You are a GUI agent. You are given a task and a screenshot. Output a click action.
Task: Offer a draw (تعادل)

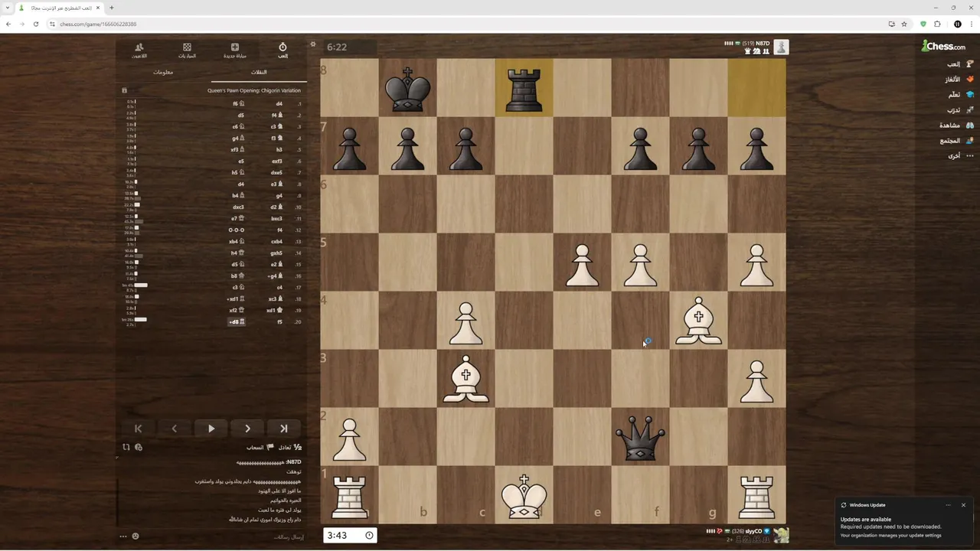(289, 448)
